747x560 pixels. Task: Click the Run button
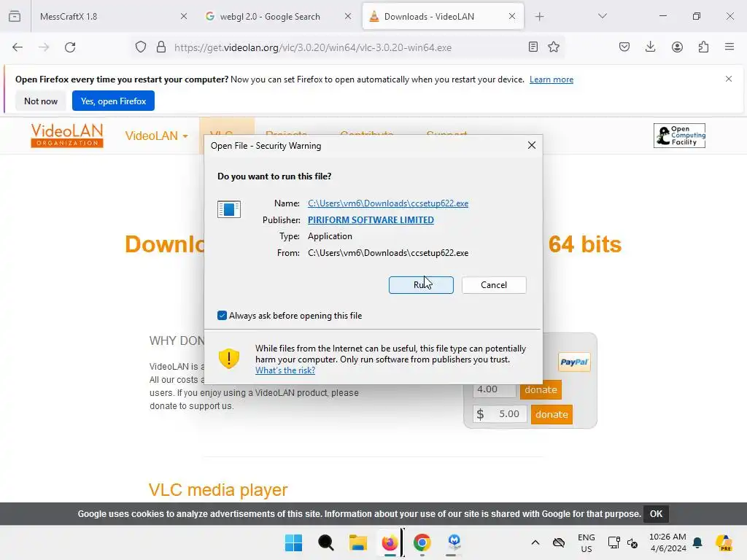(x=421, y=285)
